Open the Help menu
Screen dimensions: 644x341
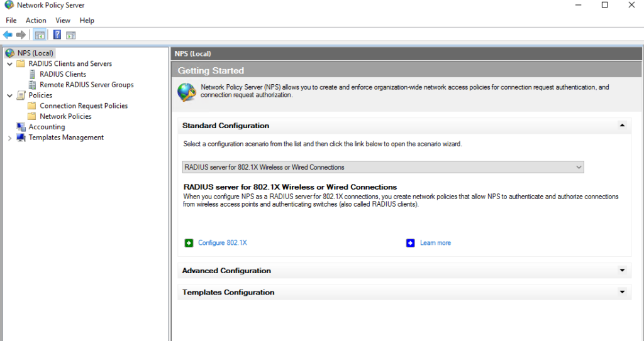(87, 20)
